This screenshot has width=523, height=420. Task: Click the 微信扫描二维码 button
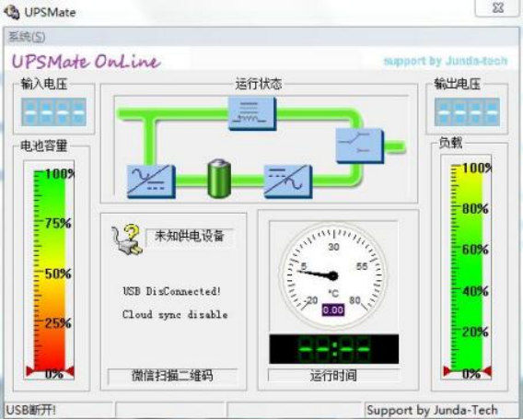172,376
